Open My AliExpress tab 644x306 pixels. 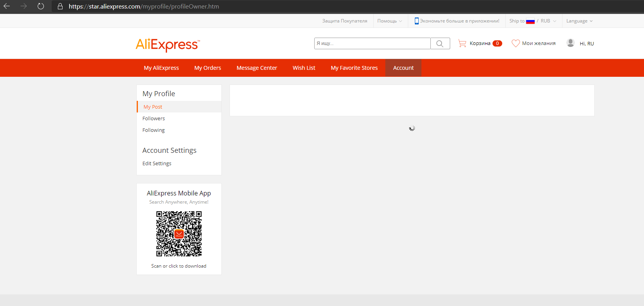(x=162, y=68)
